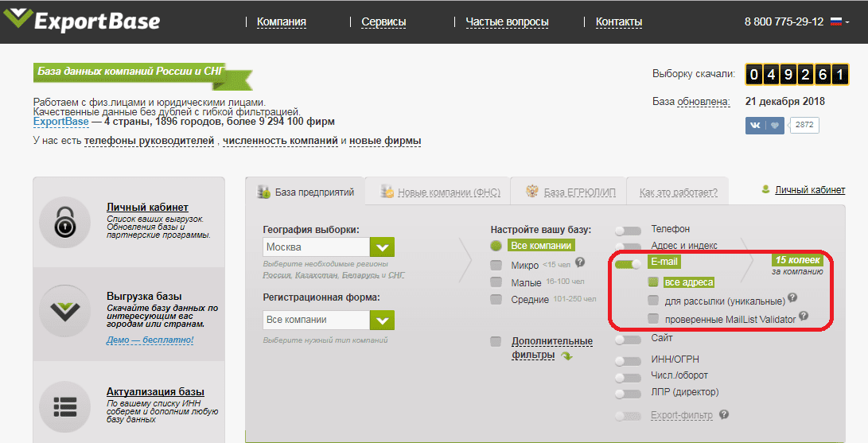This screenshot has height=443, width=868.
Task: Click the coins icon on База предприятий tab
Action: (264, 192)
